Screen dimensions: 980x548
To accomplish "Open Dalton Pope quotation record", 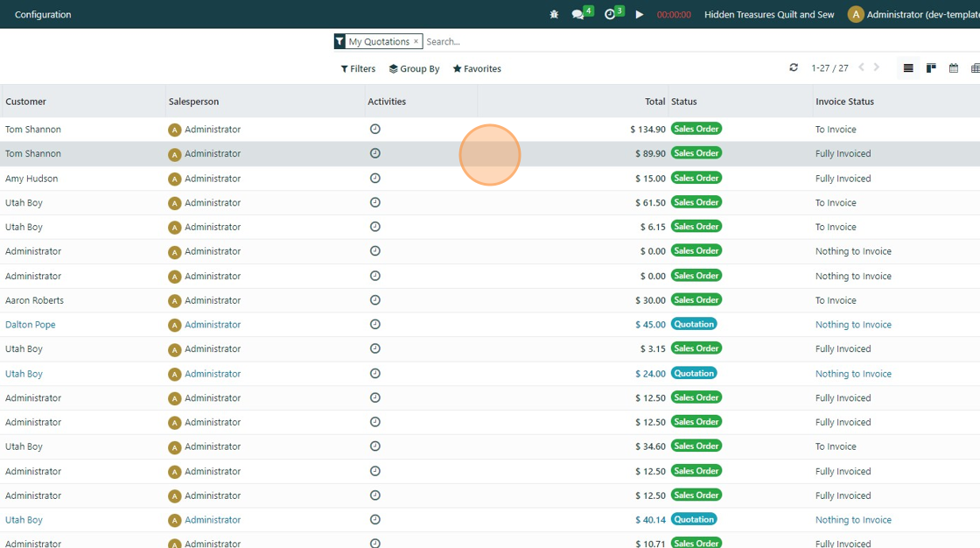I will pyautogui.click(x=31, y=325).
